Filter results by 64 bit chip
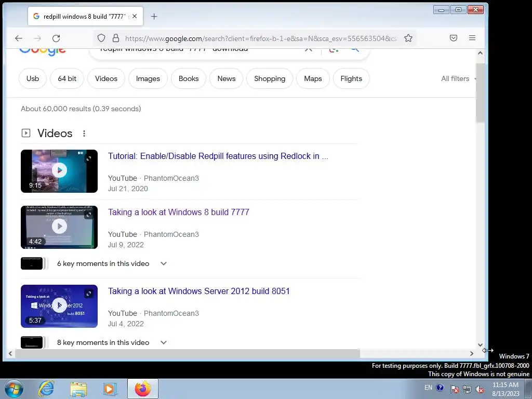 point(67,78)
